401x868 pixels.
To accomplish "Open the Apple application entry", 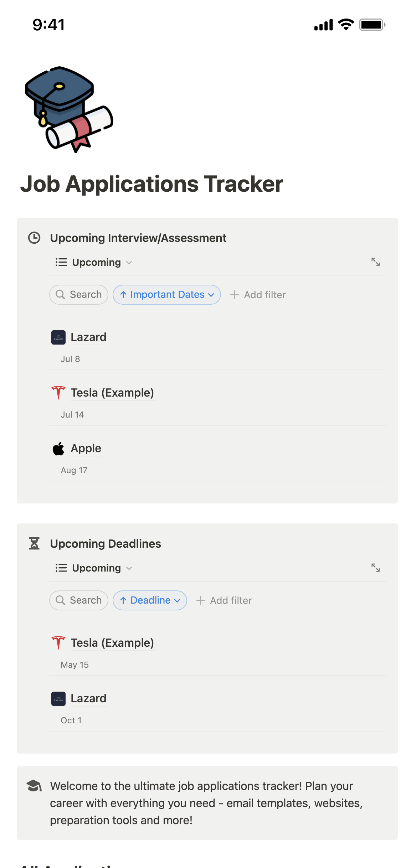I will [86, 449].
